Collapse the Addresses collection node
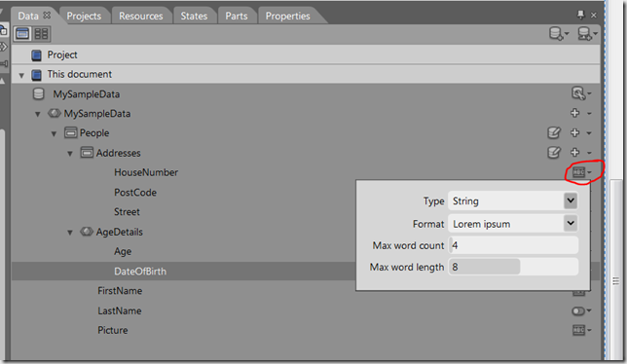The width and height of the screenshot is (627, 364). (x=70, y=154)
